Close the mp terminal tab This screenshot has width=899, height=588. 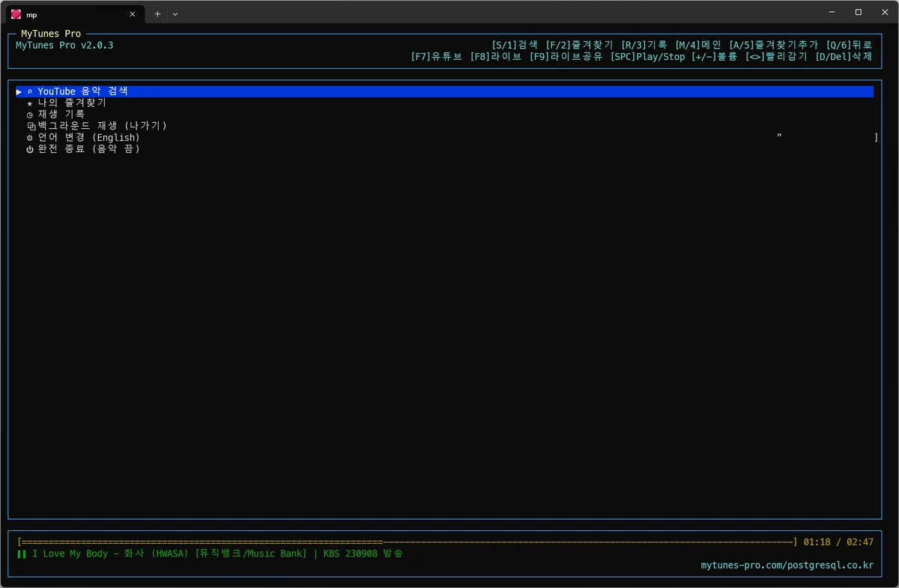tap(132, 13)
